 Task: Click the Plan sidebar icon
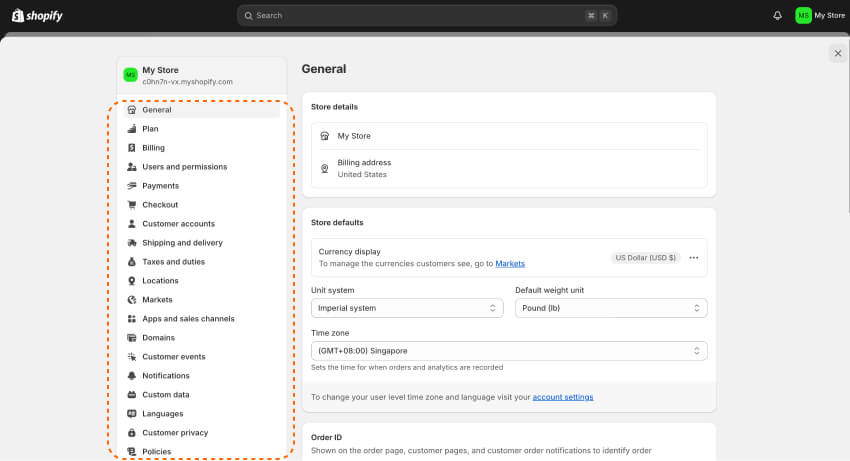[x=132, y=129]
